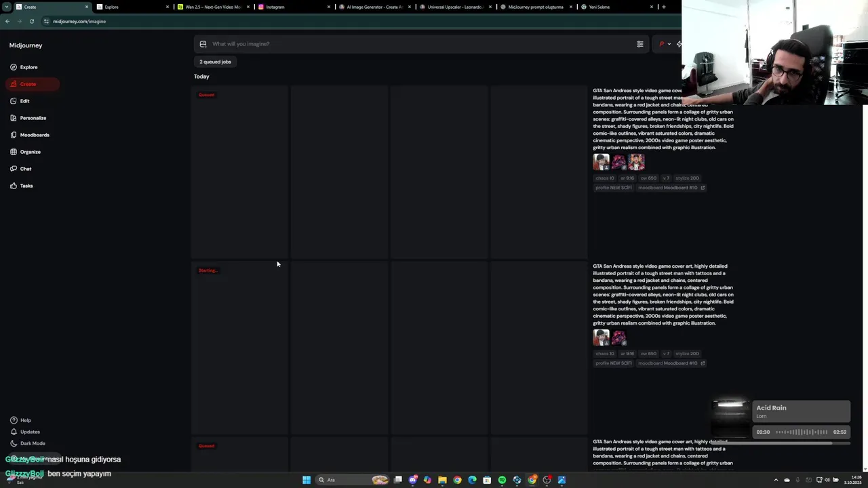This screenshot has height=488, width=868.
Task: Close the Explore browser tab
Action: (x=167, y=7)
